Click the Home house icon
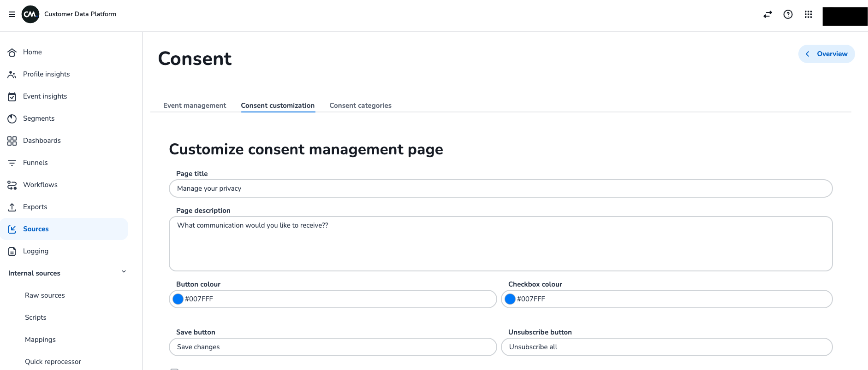This screenshot has height=370, width=868. (x=12, y=52)
